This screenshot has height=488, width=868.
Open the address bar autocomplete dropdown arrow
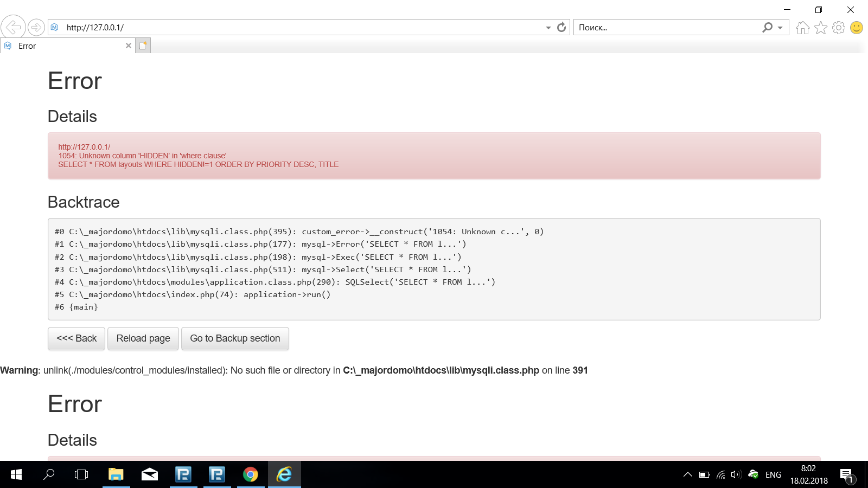click(x=548, y=28)
